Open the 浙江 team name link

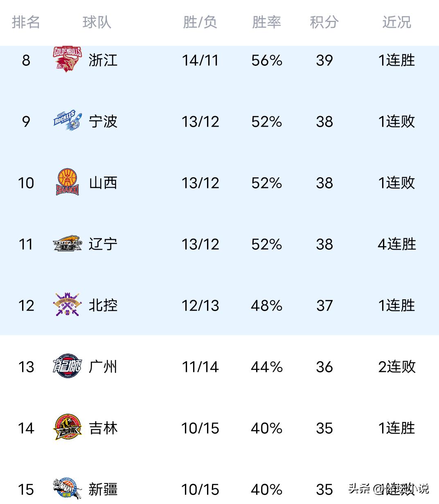pos(103,60)
